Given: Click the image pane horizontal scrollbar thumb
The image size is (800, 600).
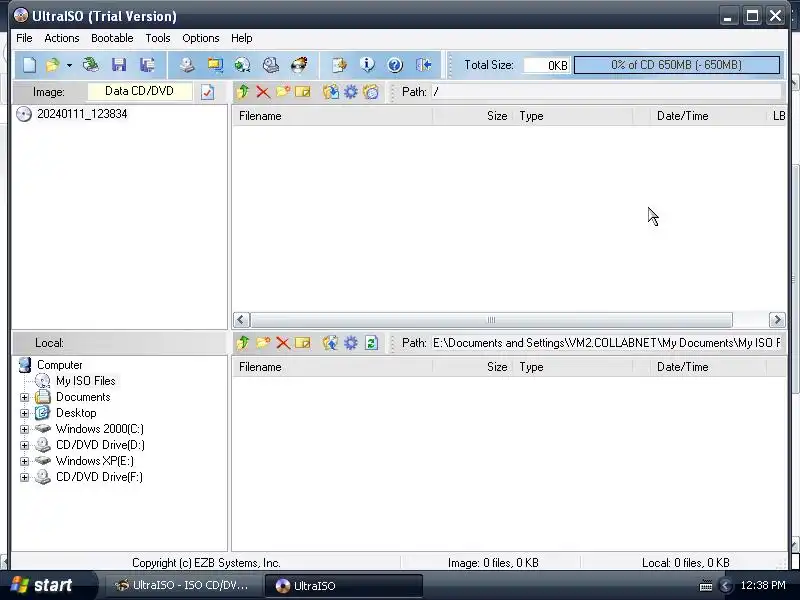Looking at the screenshot, I should point(491,320).
